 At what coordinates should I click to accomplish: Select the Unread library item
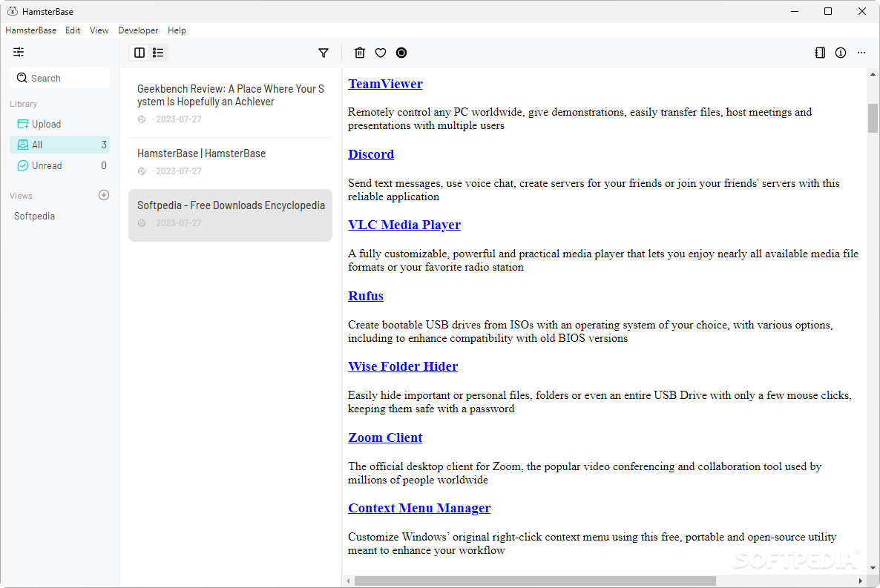point(59,165)
